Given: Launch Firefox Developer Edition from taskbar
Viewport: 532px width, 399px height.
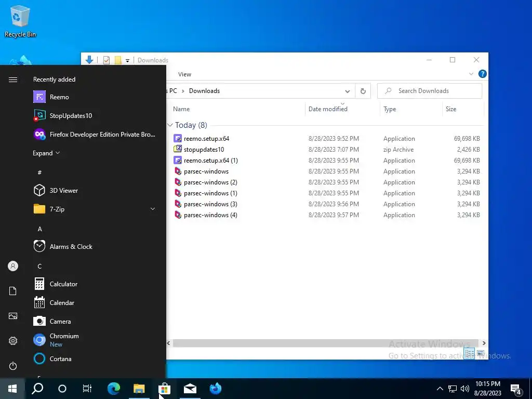Looking at the screenshot, I should point(216,389).
